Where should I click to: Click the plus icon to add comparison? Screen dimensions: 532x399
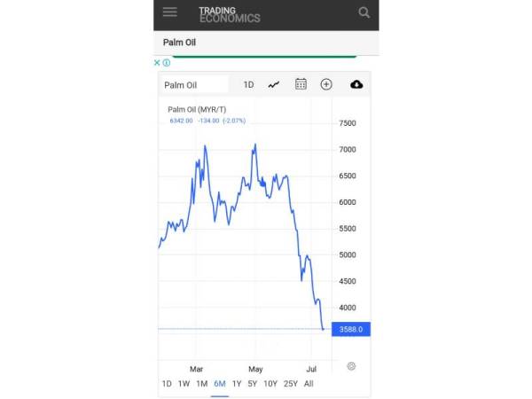click(x=326, y=84)
